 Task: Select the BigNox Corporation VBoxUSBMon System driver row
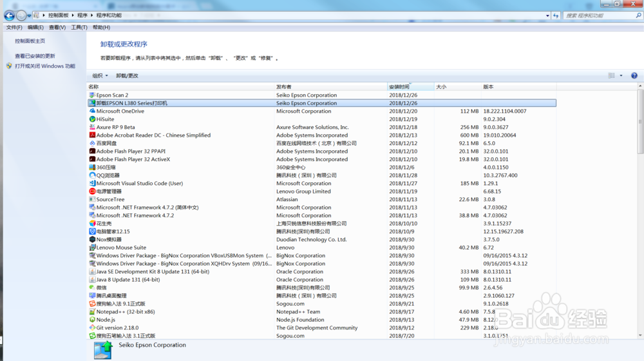point(322,256)
